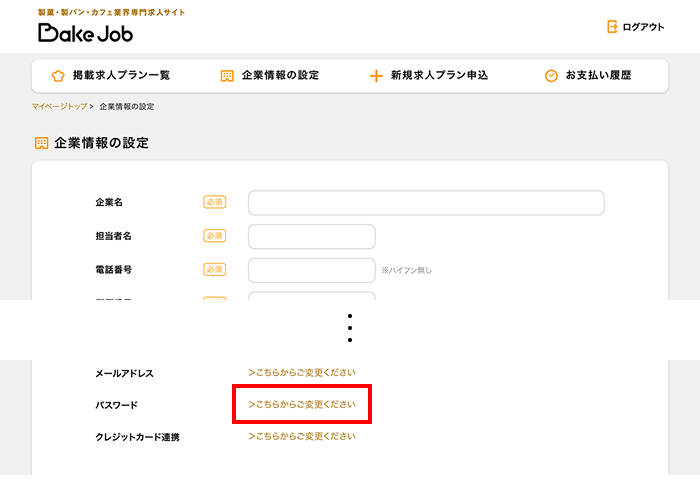The height and width of the screenshot is (480, 700).
Task: Click the マイページトップ breadcrumb link
Action: coord(59,106)
